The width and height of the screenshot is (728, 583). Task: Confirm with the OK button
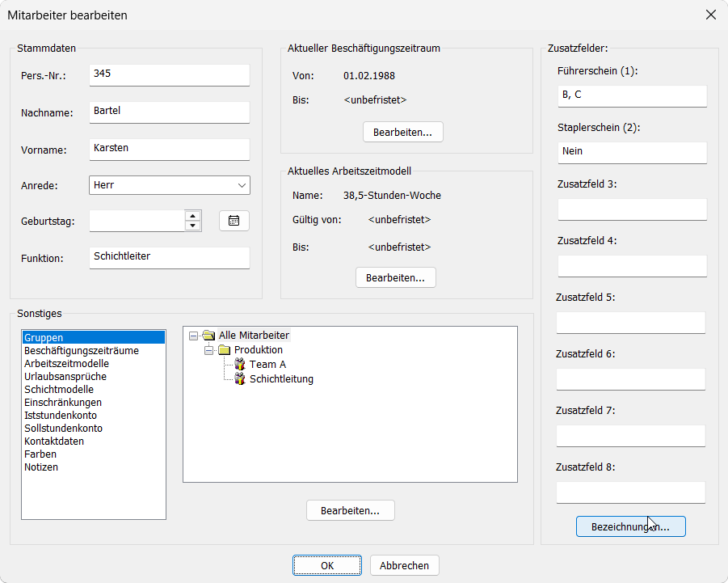click(327, 565)
